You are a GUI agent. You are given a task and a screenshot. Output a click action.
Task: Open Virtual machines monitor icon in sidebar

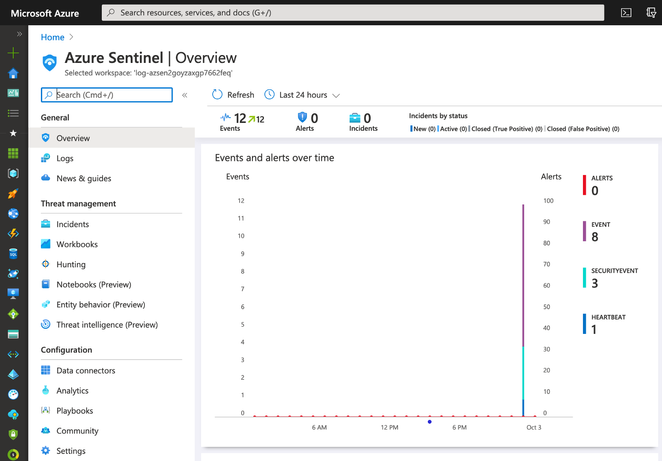coord(13,293)
